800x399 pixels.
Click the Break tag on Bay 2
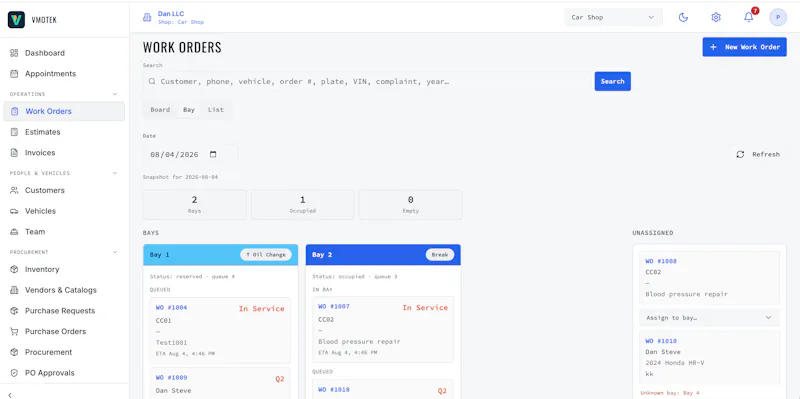[440, 255]
